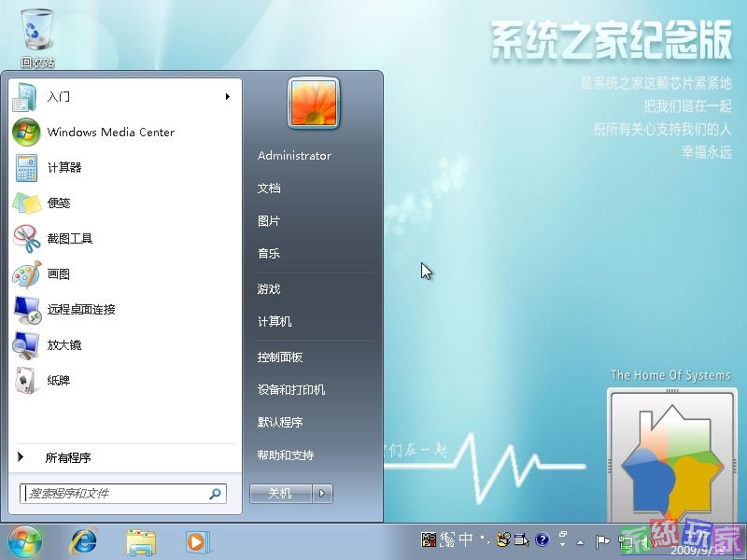This screenshot has height=560, width=747.
Task: Select the 远程桌面连接 entry text
Action: coord(81,310)
